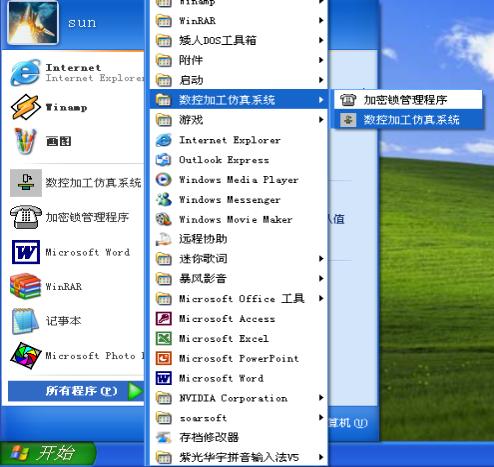Expand Microsoft Office 工具 submenu arrow

(321, 298)
